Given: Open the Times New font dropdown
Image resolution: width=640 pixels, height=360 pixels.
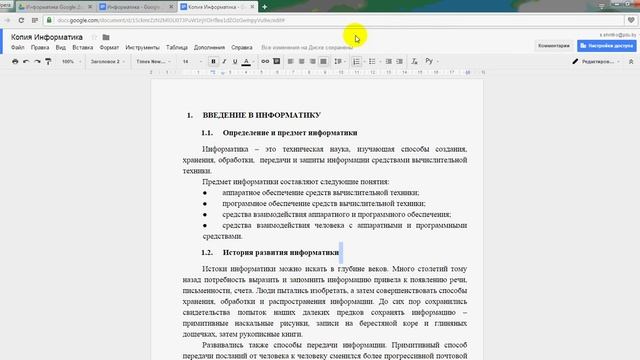Looking at the screenshot, I should click(x=153, y=62).
